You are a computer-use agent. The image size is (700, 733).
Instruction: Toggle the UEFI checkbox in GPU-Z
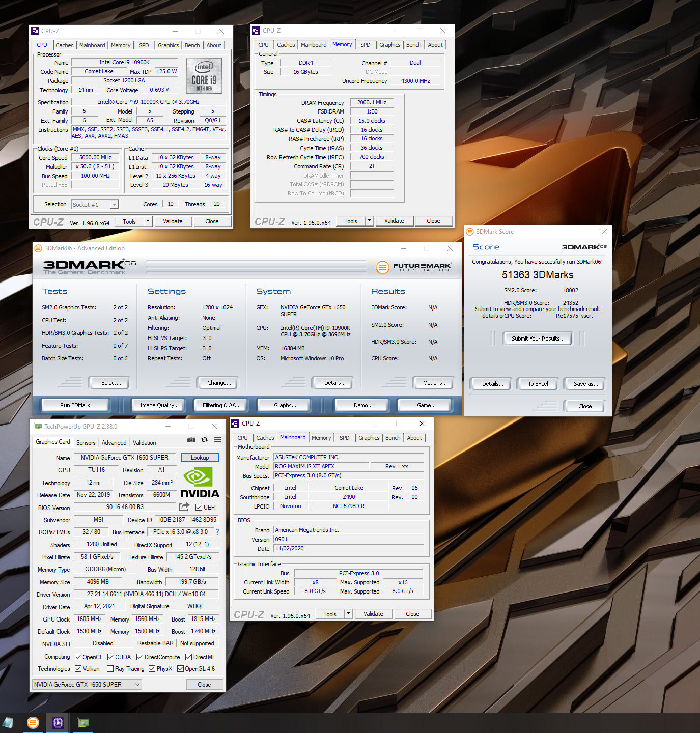(x=199, y=508)
